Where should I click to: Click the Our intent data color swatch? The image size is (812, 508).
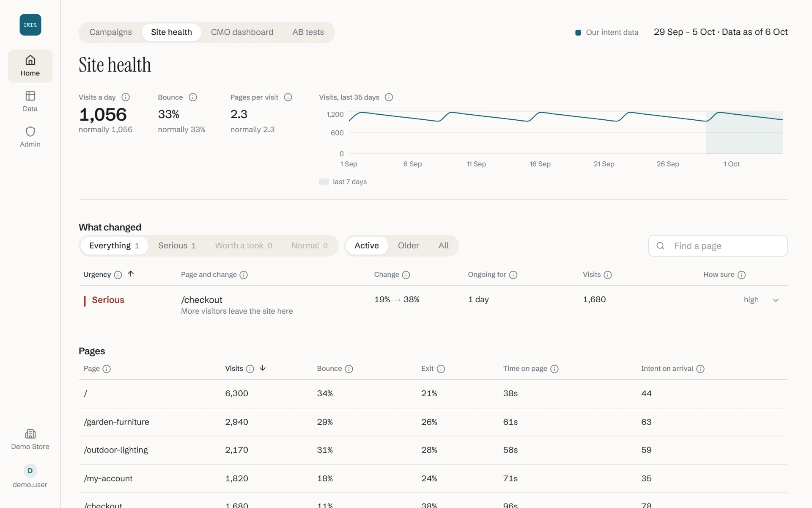pyautogui.click(x=578, y=33)
